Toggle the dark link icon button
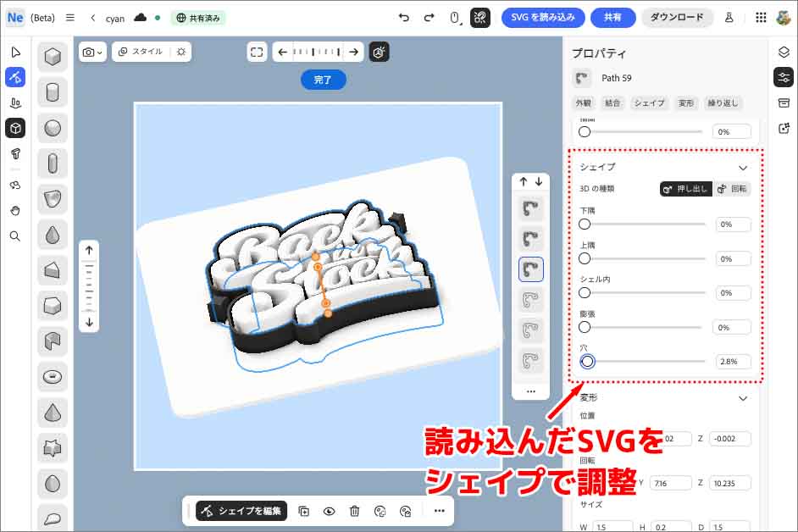Image resolution: width=798 pixels, height=532 pixels. point(480,18)
